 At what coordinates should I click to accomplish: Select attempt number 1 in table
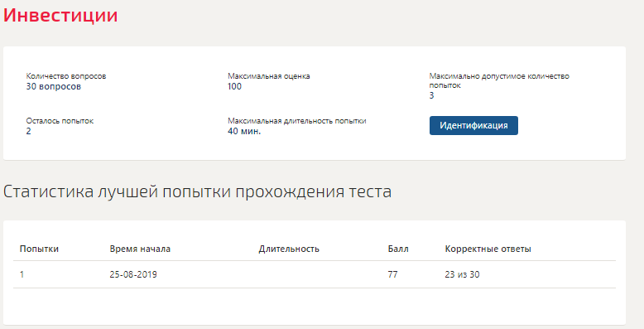click(22, 274)
